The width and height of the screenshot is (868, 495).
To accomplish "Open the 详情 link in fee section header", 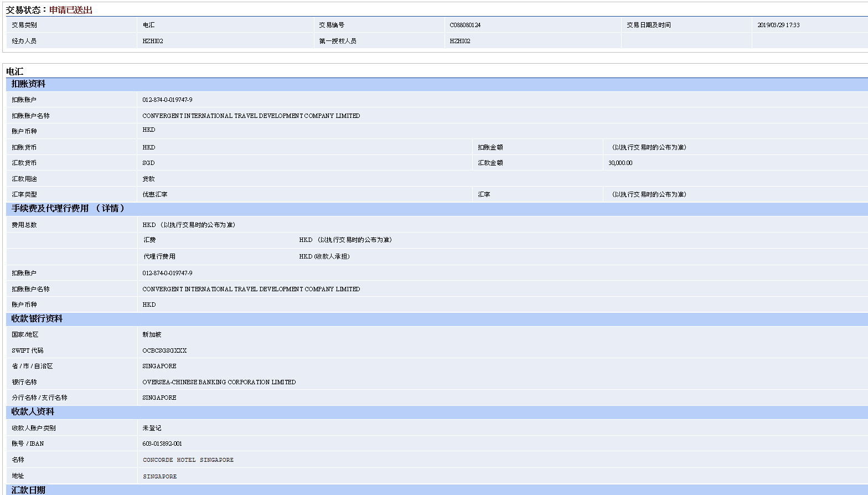I will 110,209.
